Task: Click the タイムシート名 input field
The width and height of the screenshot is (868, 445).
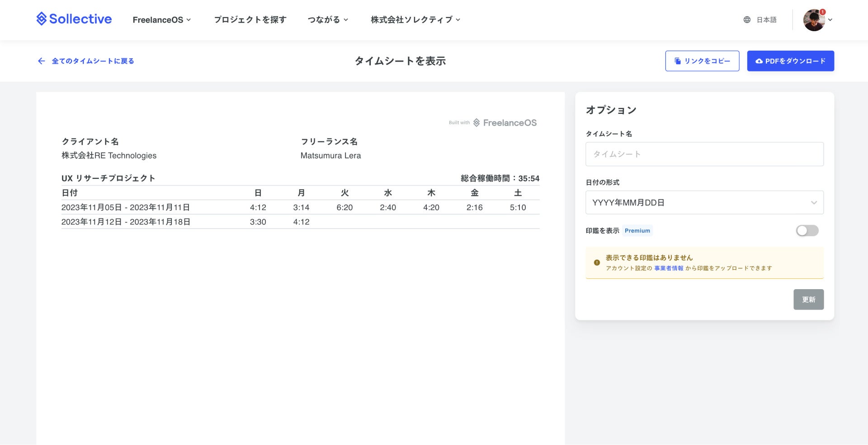Action: point(704,155)
